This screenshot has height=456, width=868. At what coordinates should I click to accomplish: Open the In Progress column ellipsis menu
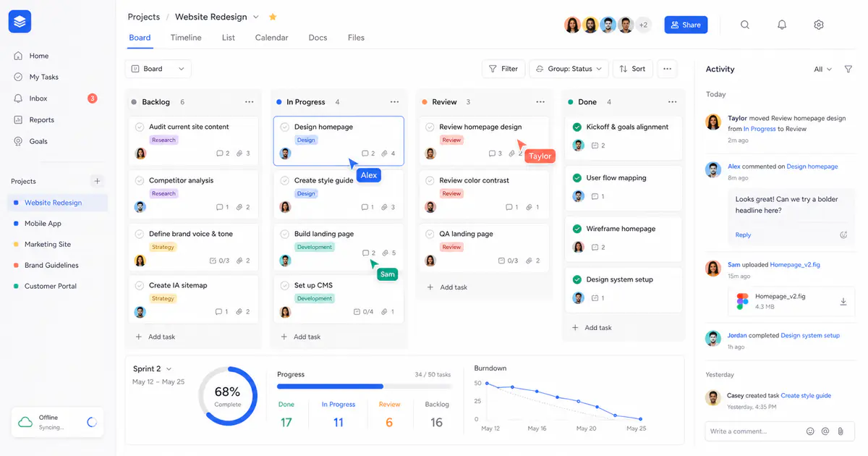394,102
